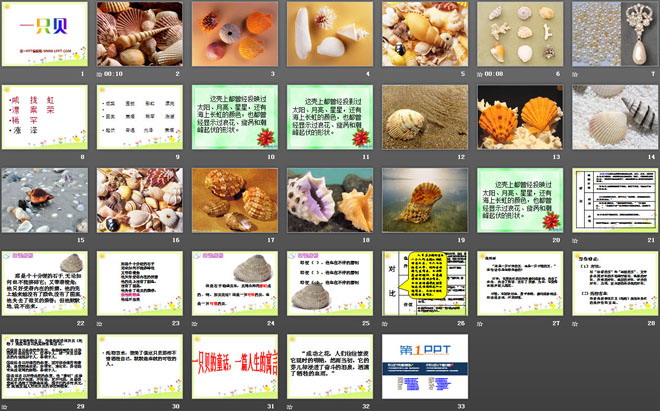This screenshot has width=660, height=411.
Task: Select slide 31 with red headline text
Action: pos(234,365)
